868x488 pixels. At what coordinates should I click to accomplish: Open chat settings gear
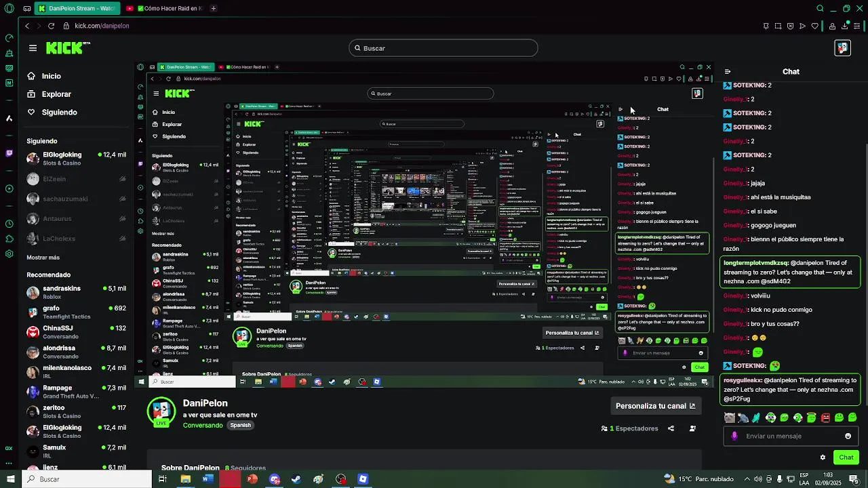(823, 457)
